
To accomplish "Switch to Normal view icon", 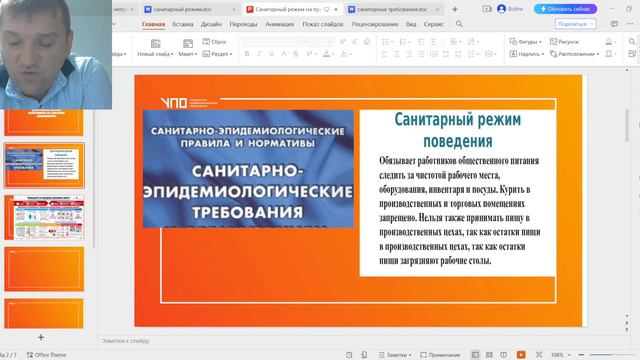I will click(475, 355).
